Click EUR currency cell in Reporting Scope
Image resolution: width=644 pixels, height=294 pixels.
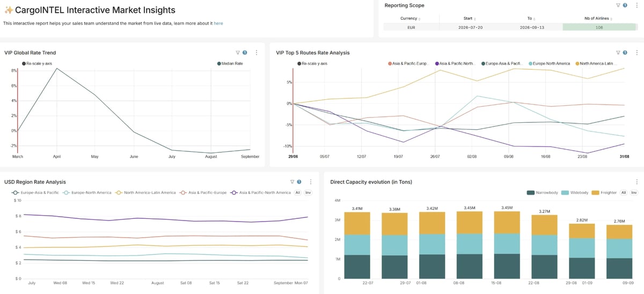(x=411, y=27)
